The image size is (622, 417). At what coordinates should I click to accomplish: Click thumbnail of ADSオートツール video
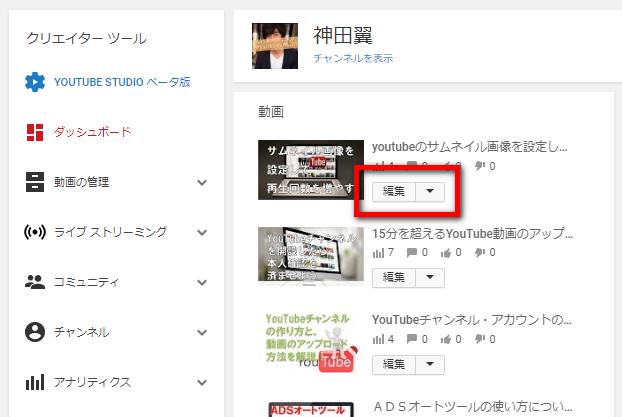point(311,409)
